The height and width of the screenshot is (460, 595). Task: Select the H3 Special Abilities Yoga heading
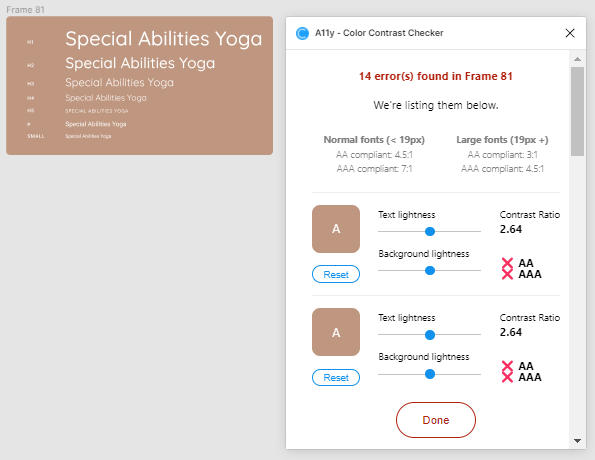119,82
